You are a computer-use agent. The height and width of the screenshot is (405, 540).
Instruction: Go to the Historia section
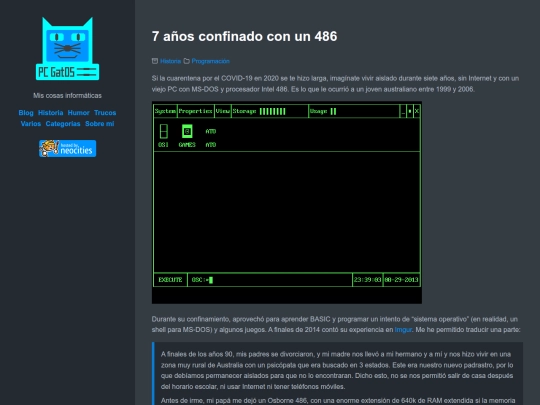tap(51, 113)
